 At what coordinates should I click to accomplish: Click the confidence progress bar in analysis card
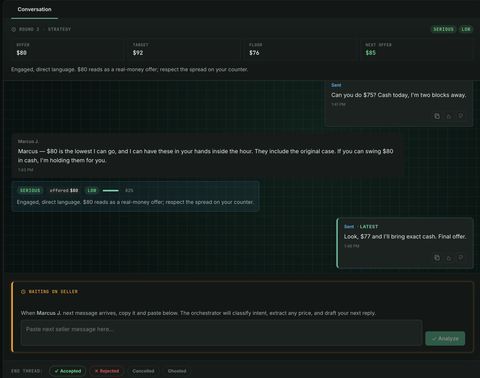(111, 190)
